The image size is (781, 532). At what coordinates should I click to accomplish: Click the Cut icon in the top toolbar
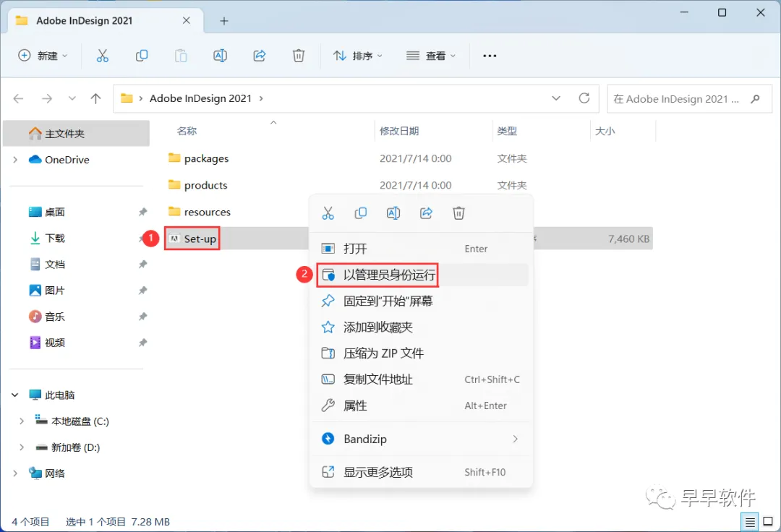(102, 56)
